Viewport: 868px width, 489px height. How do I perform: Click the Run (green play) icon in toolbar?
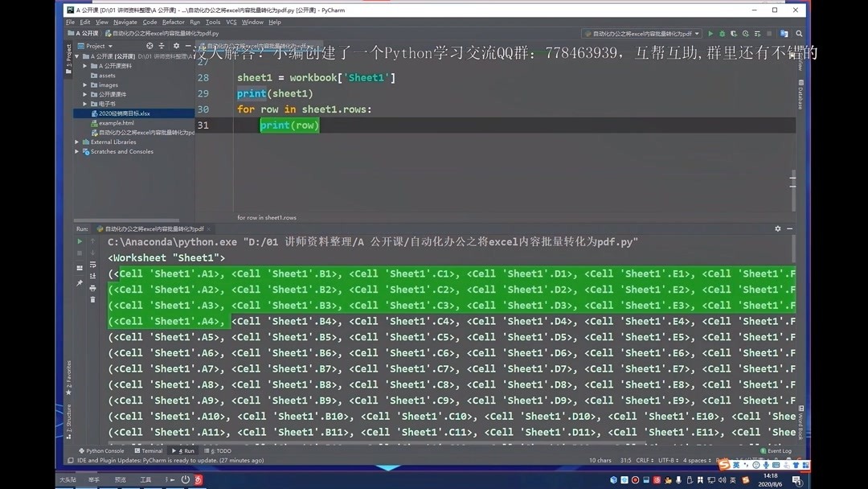(710, 34)
